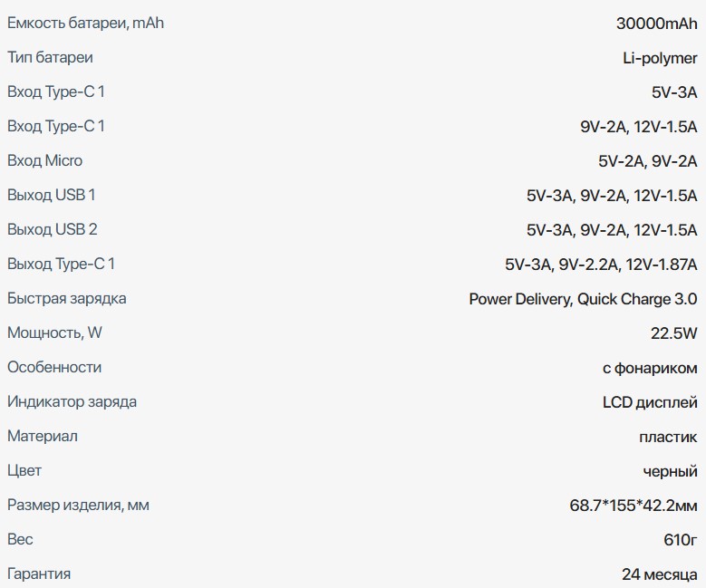This screenshot has width=706, height=588.
Task: Click the "Выход Type-C 1" label
Action: point(61,265)
